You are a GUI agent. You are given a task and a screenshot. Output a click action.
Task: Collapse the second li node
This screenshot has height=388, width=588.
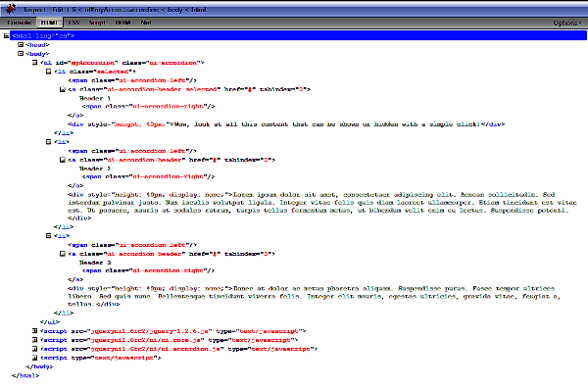tap(48, 142)
